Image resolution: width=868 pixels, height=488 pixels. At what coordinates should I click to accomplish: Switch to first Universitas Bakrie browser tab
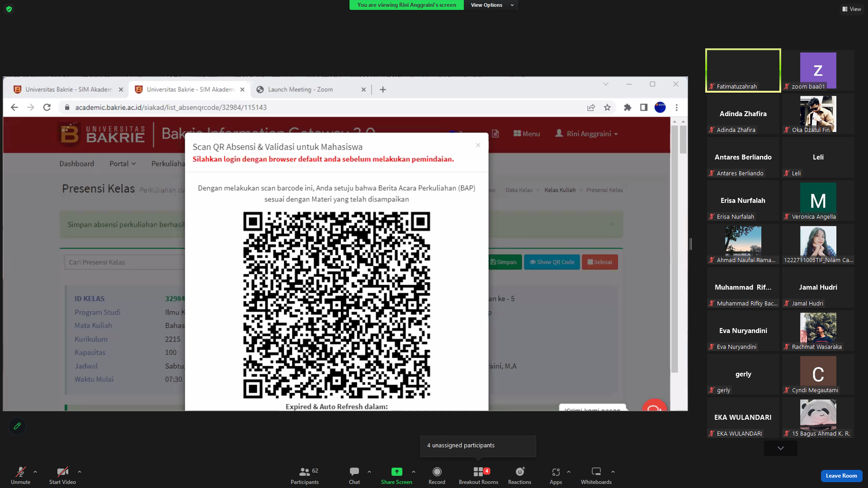[68, 89]
